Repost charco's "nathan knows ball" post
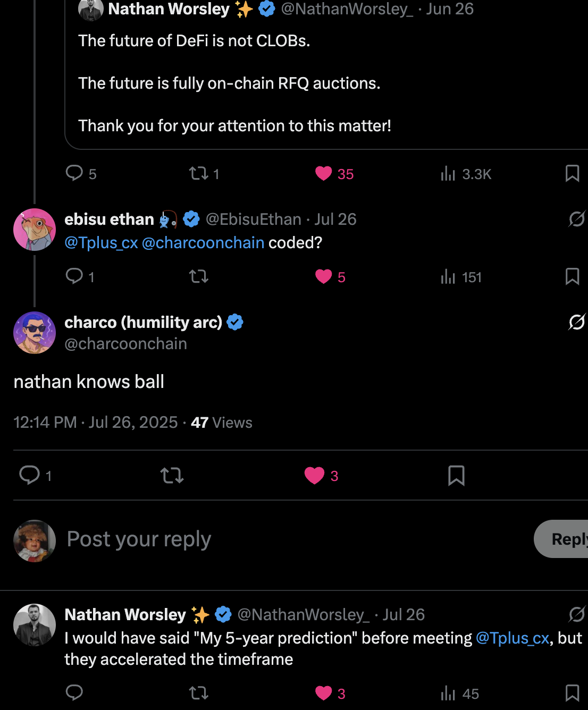The height and width of the screenshot is (710, 588). click(172, 476)
